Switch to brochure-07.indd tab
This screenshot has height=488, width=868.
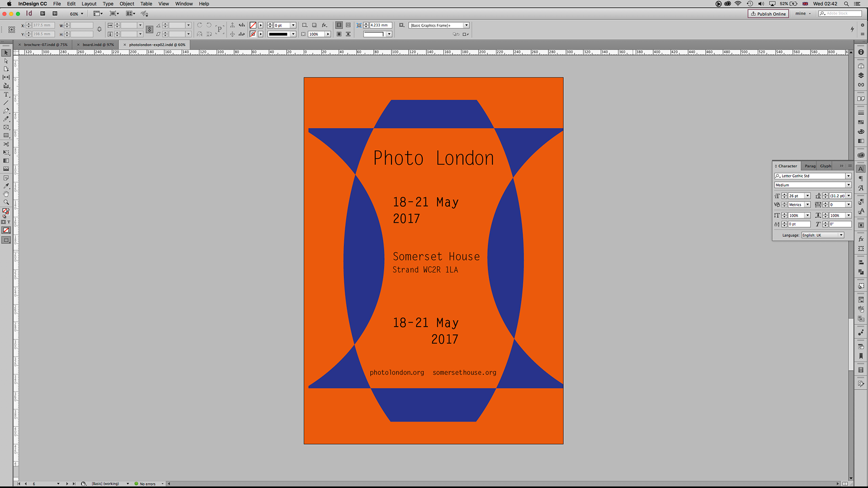tap(45, 45)
